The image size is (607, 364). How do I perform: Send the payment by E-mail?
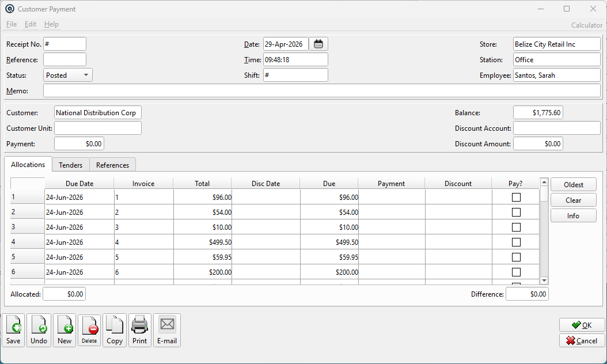click(167, 331)
